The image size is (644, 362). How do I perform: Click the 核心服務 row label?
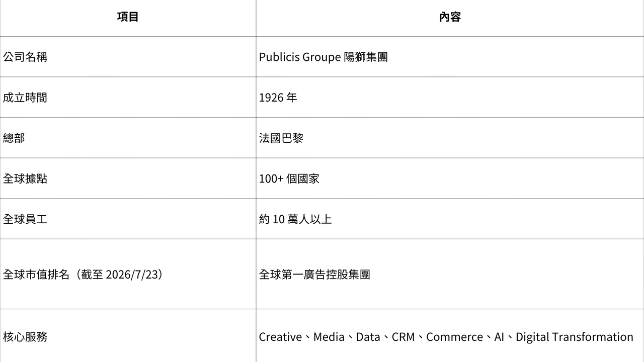(x=128, y=336)
